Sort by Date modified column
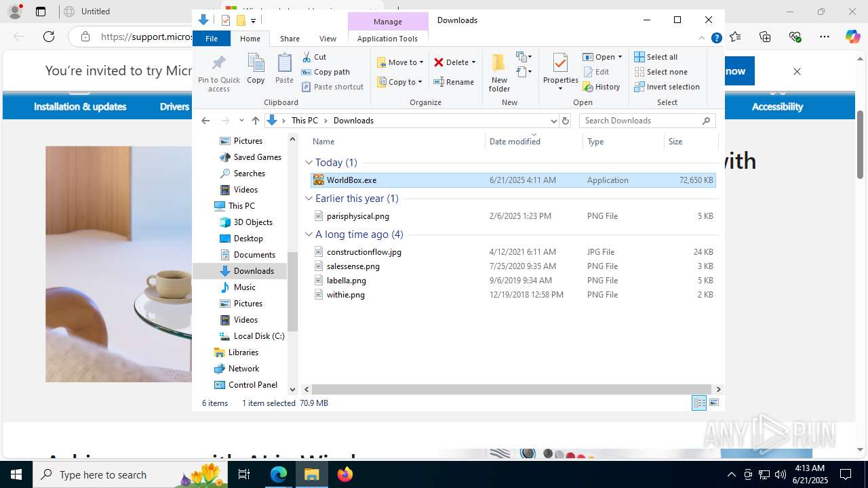 (534, 142)
